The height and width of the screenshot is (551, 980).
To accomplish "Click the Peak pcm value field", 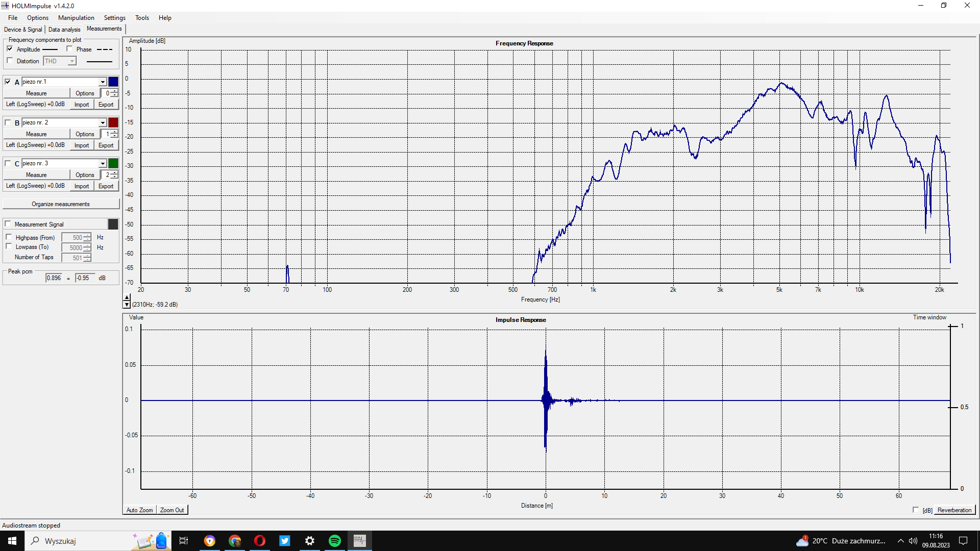I will (x=54, y=278).
